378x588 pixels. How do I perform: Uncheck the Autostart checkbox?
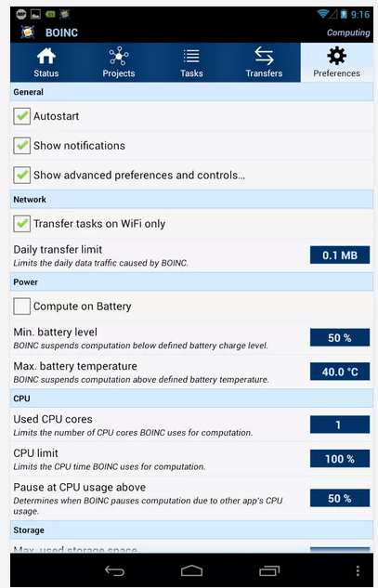coord(21,116)
